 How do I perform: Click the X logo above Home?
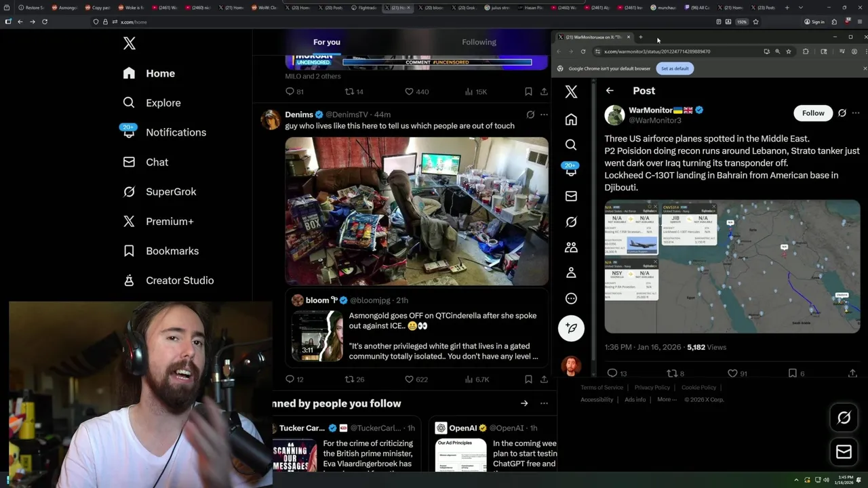(x=130, y=43)
